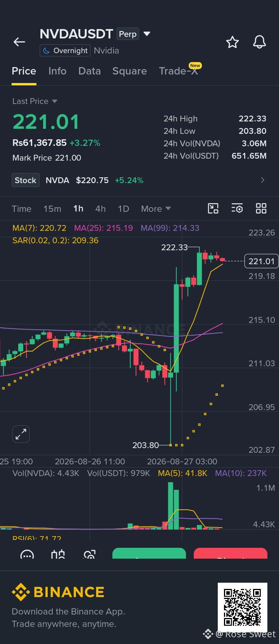
Task: Tap the Perp contract badge
Action: click(128, 34)
